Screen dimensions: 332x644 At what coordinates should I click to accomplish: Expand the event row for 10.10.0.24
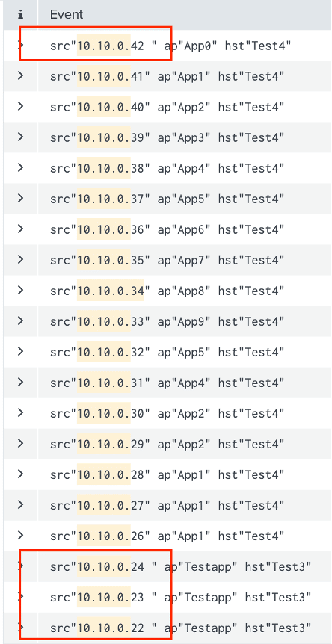pos(20,566)
